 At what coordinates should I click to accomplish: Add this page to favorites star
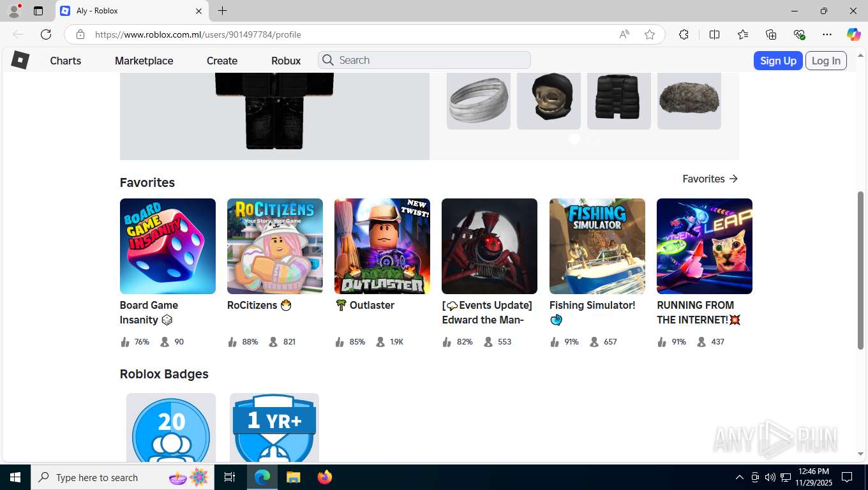coord(650,34)
